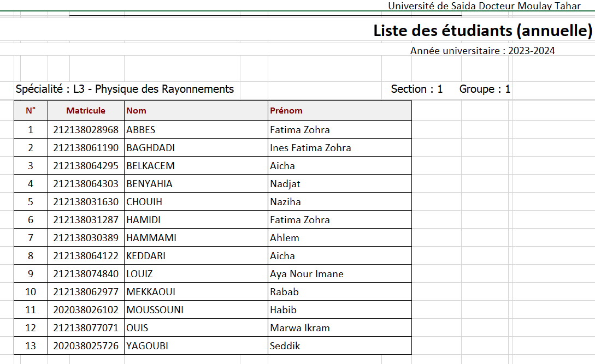This screenshot has width=595, height=364.
Task: Select the 'Année universitaire : 2023-2024' cell
Action: coord(482,51)
